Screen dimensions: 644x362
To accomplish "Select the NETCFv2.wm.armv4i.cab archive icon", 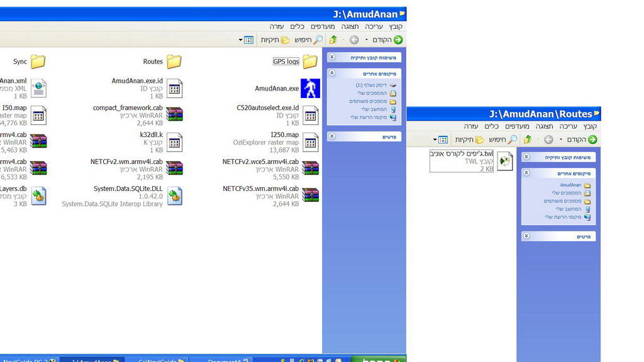I will point(174,168).
